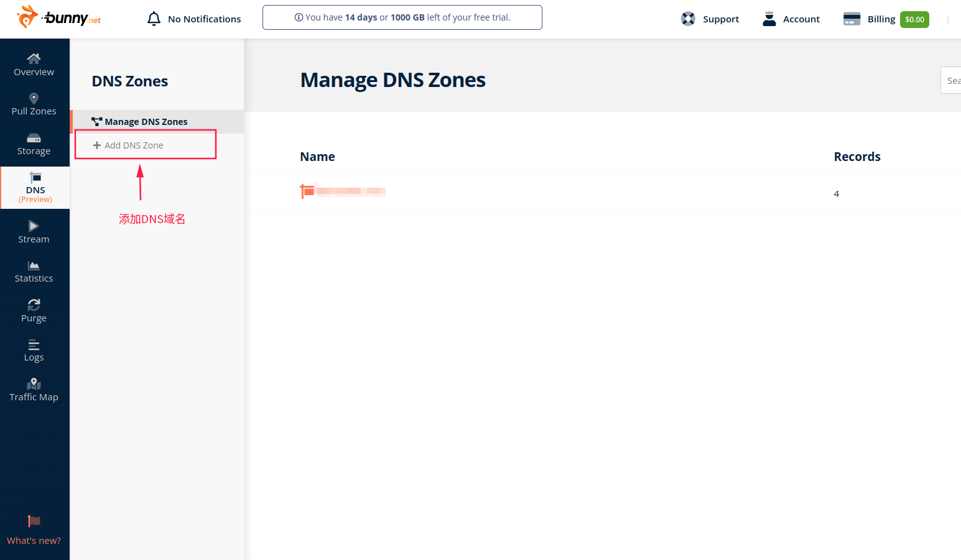
Task: Click the search field
Action: [951, 81]
